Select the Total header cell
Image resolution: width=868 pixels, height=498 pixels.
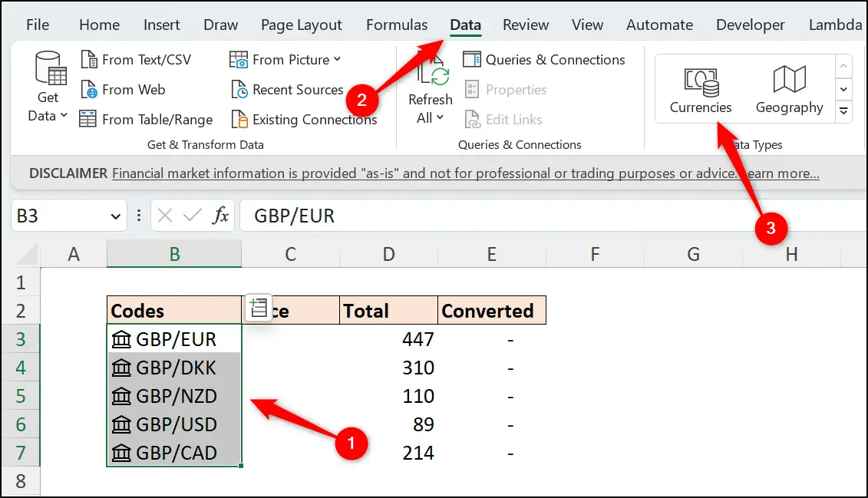[388, 310]
